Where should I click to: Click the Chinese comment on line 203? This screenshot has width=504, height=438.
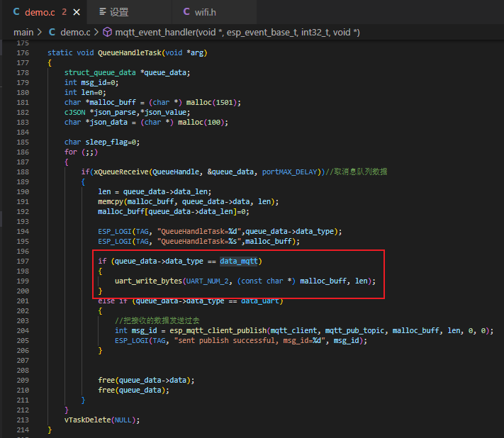click(157, 321)
